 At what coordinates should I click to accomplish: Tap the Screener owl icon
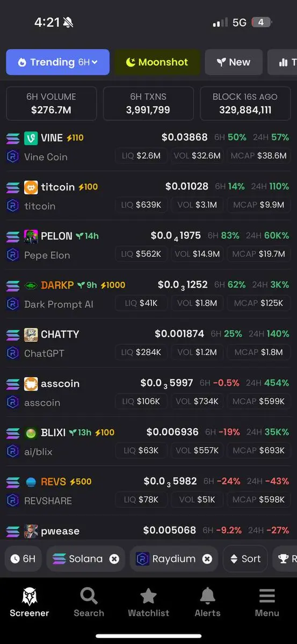coord(30,596)
